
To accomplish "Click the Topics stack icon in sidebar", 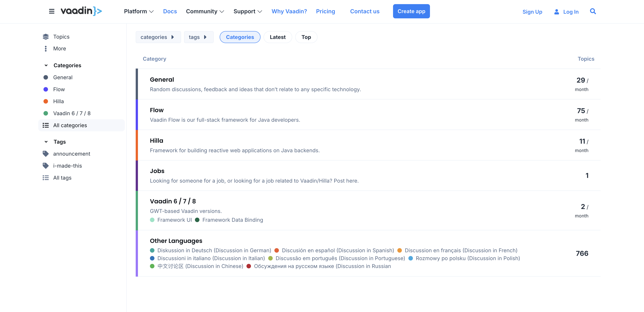I will pyautogui.click(x=46, y=37).
